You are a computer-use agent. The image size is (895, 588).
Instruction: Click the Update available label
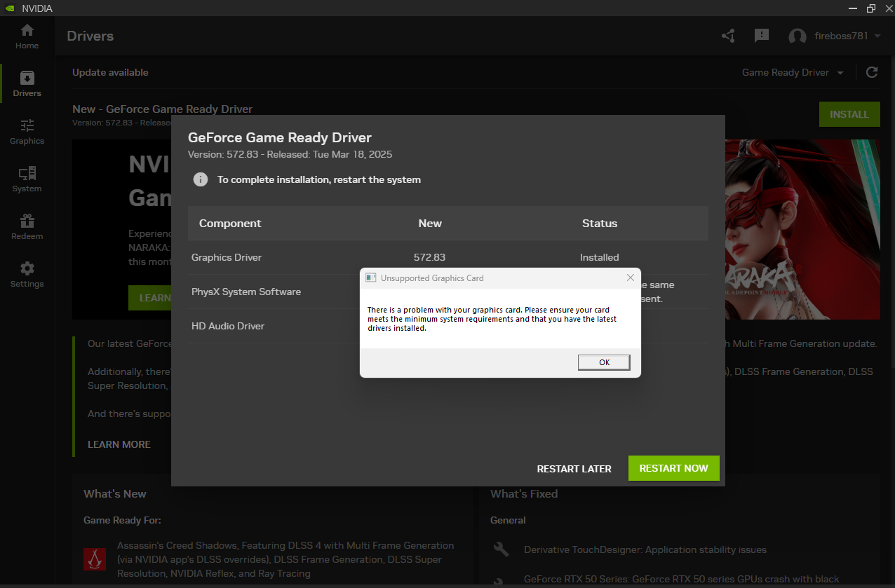pyautogui.click(x=110, y=72)
